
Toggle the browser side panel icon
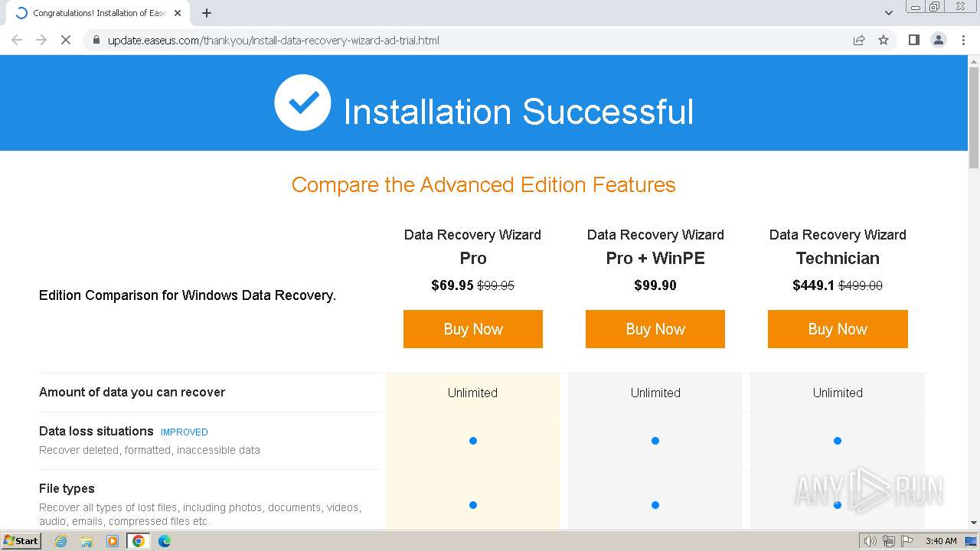pos(913,41)
